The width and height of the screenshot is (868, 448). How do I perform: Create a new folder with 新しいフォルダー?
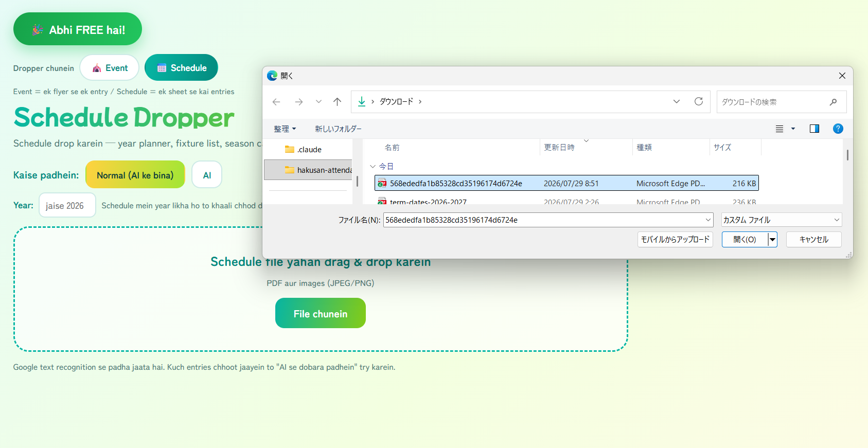click(x=338, y=129)
